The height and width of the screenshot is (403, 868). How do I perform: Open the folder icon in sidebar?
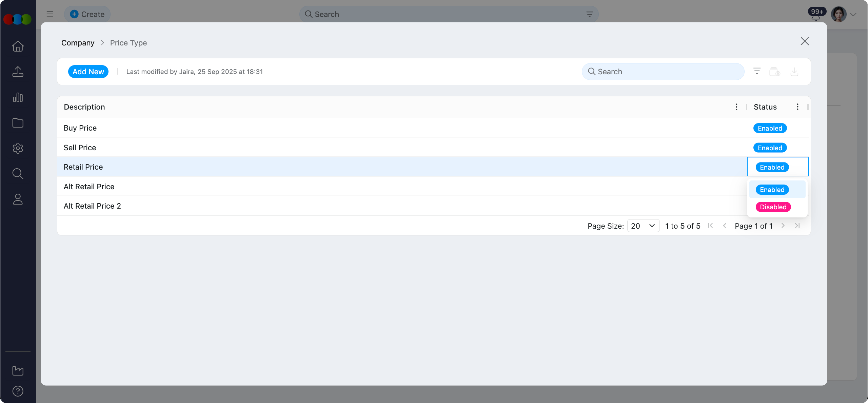click(18, 123)
